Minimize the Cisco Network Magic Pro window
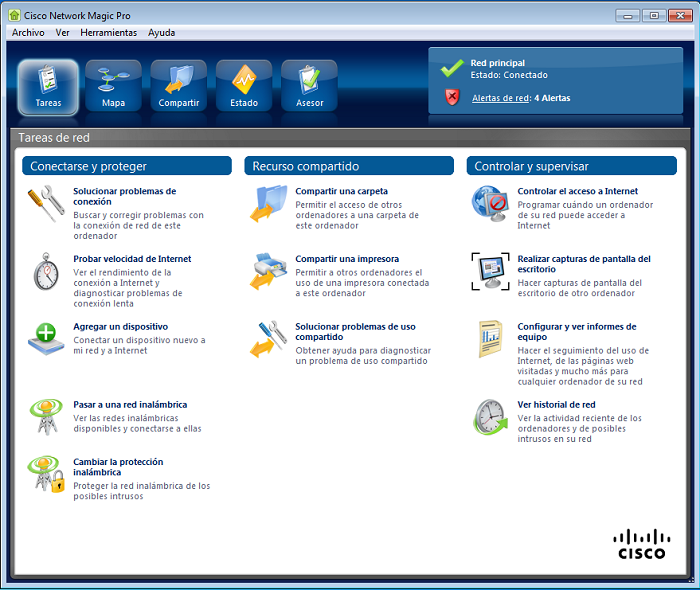The height and width of the screenshot is (590, 700). pyautogui.click(x=628, y=16)
